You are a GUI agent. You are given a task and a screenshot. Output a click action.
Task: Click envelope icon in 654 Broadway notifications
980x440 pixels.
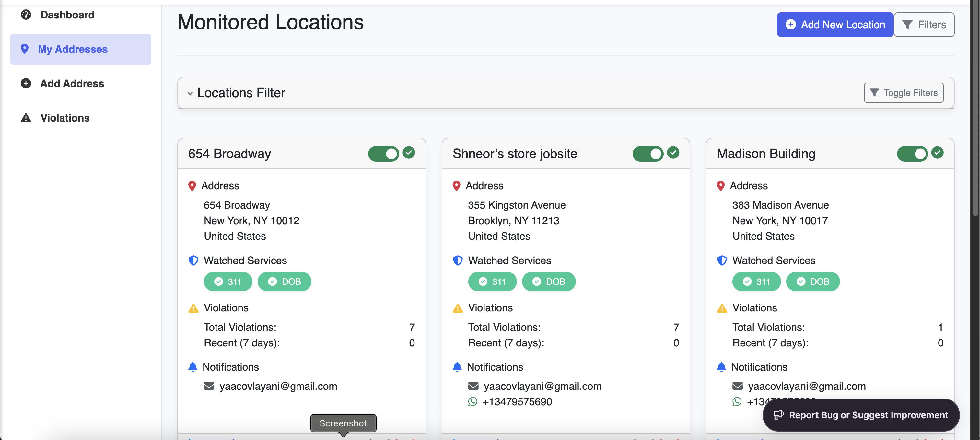pyautogui.click(x=209, y=386)
